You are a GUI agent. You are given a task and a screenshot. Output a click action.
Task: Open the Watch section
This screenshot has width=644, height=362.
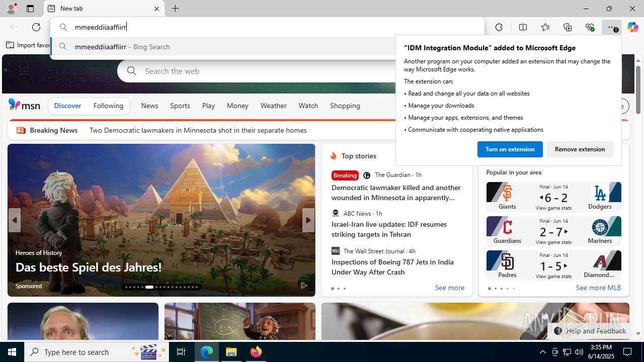[308, 106]
